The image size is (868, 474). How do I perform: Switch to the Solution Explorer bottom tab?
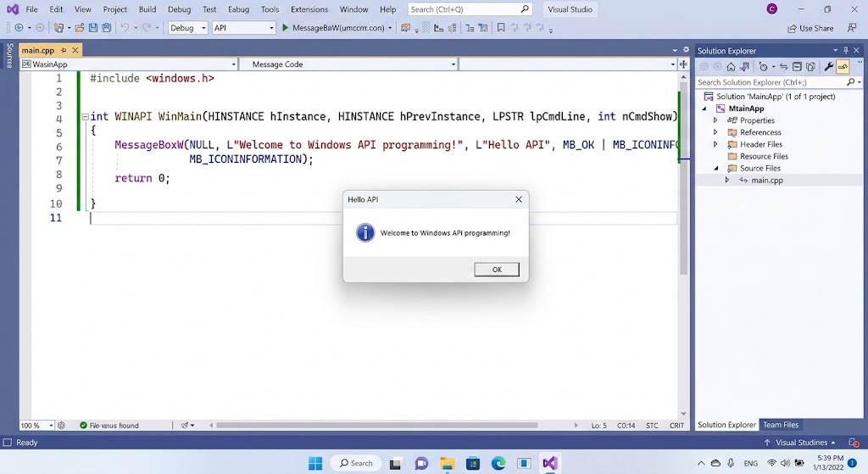(x=726, y=425)
